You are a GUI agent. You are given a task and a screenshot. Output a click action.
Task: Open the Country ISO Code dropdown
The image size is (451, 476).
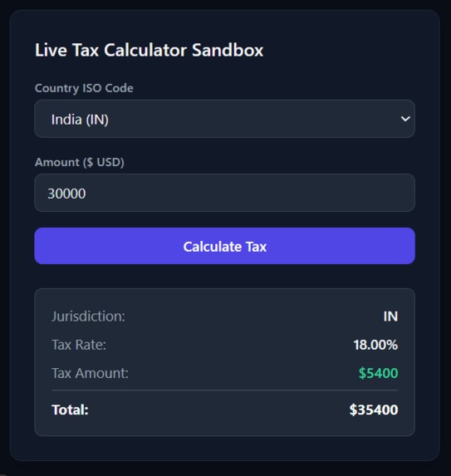click(224, 119)
